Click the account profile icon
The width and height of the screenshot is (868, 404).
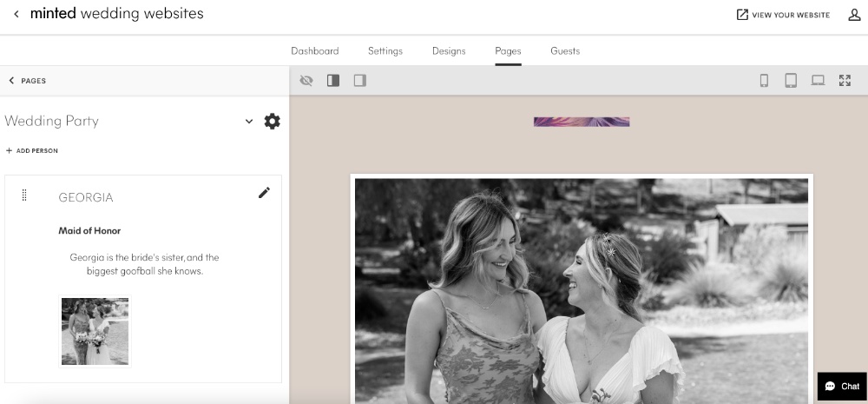(854, 15)
